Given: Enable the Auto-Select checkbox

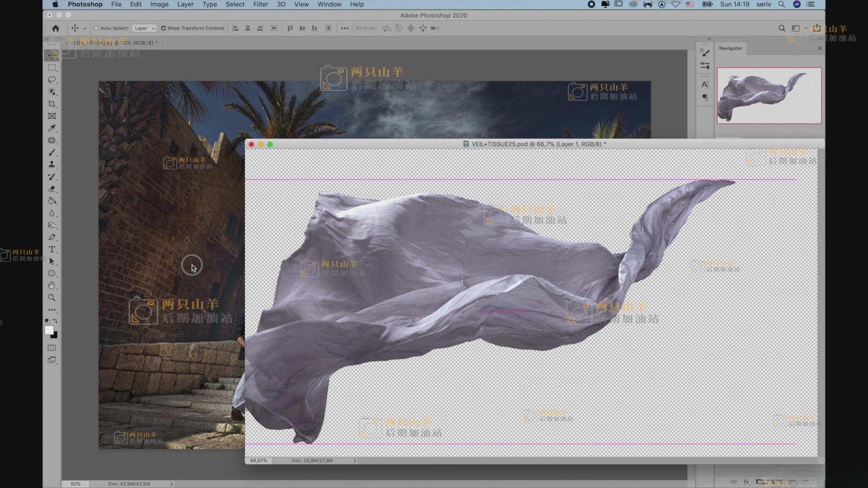Looking at the screenshot, I should coord(96,28).
